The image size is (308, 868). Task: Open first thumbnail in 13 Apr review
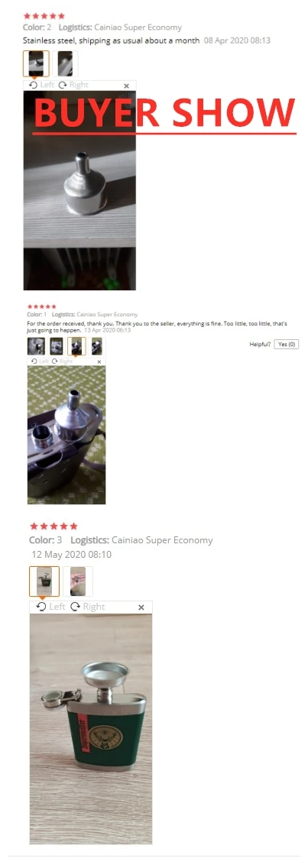pyautogui.click(x=37, y=346)
